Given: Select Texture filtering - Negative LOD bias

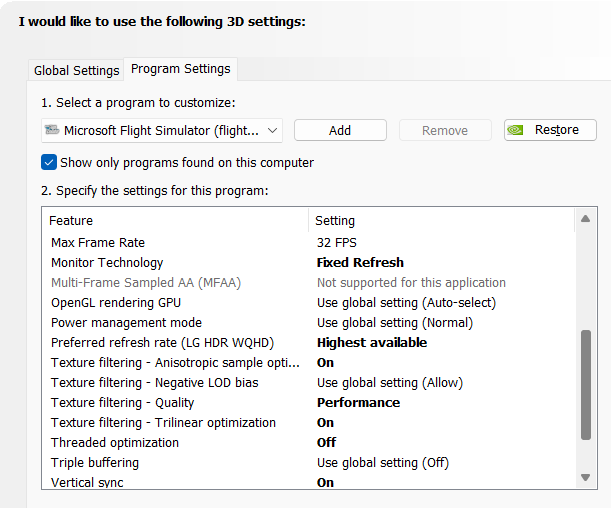Looking at the screenshot, I should coord(155,383).
